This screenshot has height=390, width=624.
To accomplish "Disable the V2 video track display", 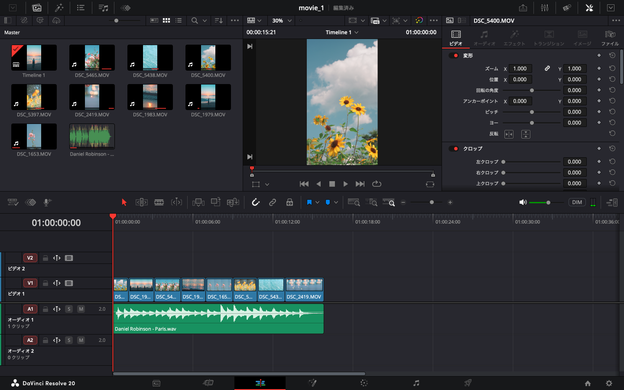I will [69, 258].
